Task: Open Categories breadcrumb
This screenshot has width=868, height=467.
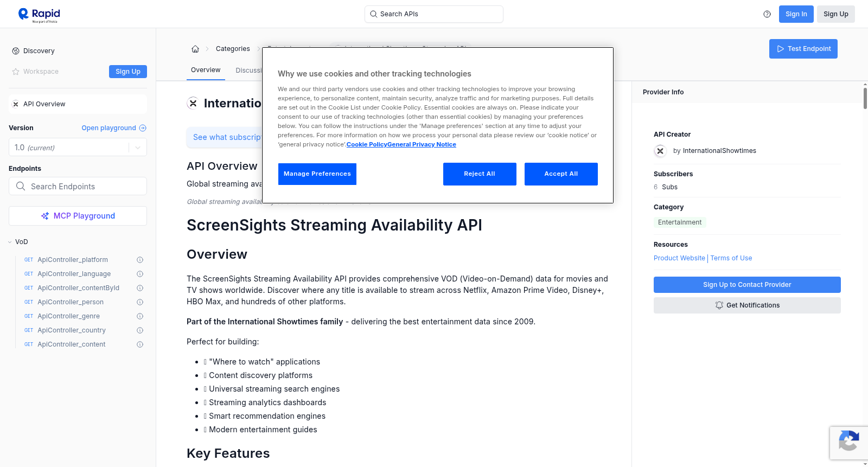Action: point(233,49)
